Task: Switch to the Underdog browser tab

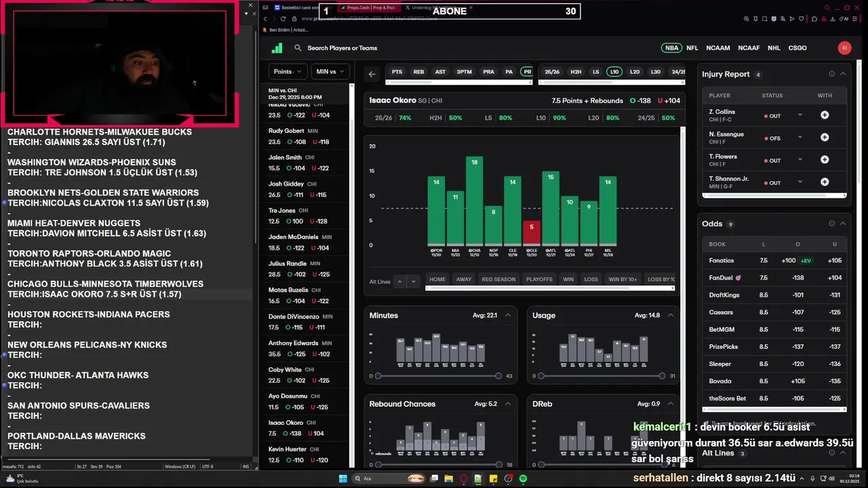Action: [x=435, y=7]
